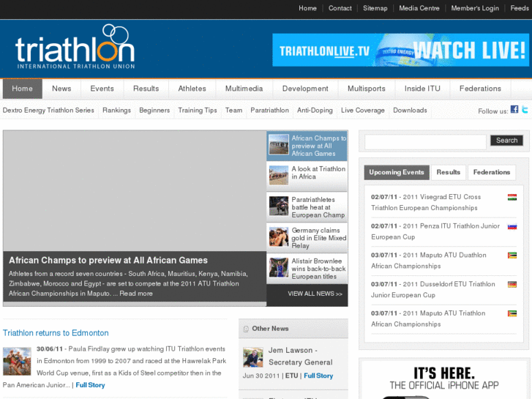Screen dimensions: 532x399
Task: Click Mozambique flag beside Maputo ATU Duathlon
Action: click(x=512, y=256)
